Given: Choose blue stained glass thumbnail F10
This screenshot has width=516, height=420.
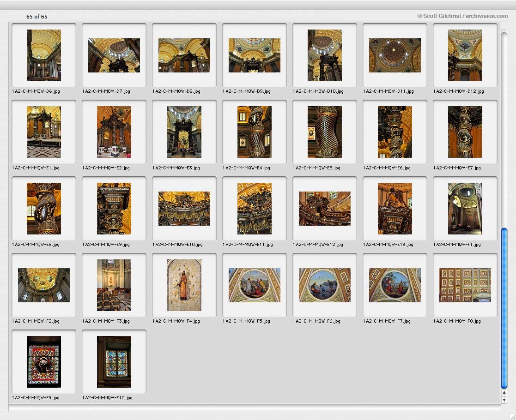Looking at the screenshot, I should (x=114, y=362).
